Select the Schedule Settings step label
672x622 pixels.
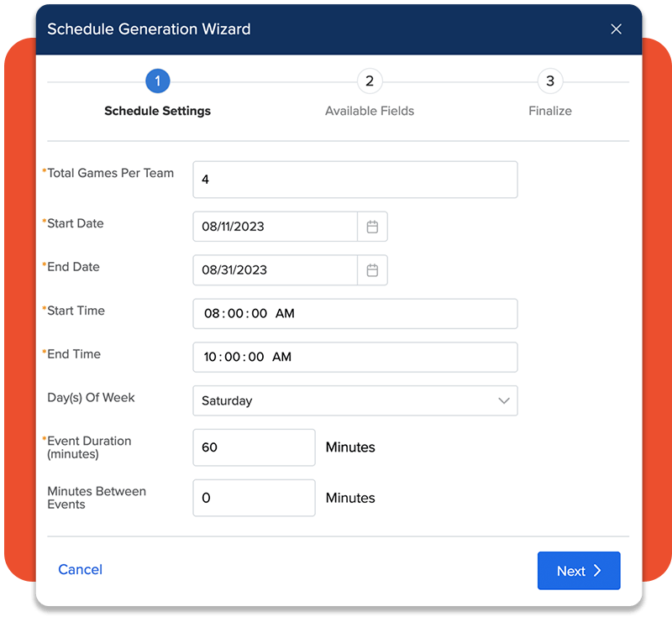157,111
